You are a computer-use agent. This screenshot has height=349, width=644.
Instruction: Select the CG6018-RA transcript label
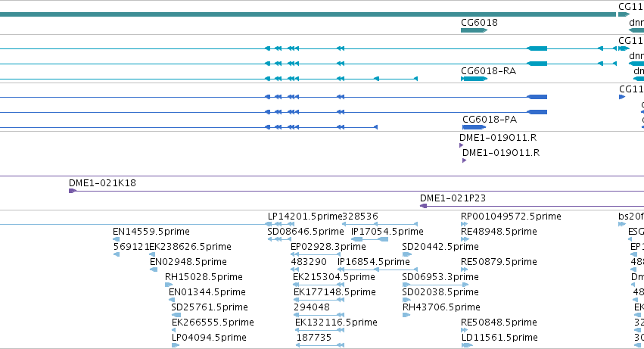pos(488,70)
